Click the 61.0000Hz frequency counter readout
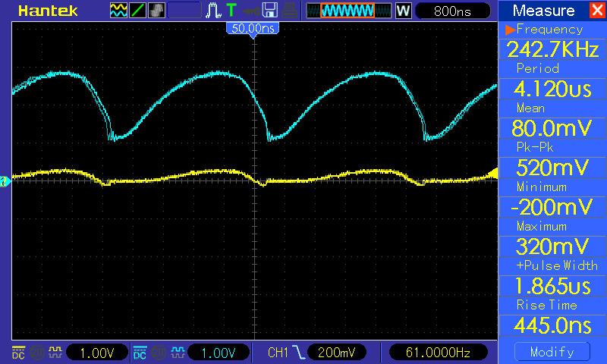Viewport: 607px width, 364px height. tap(438, 353)
